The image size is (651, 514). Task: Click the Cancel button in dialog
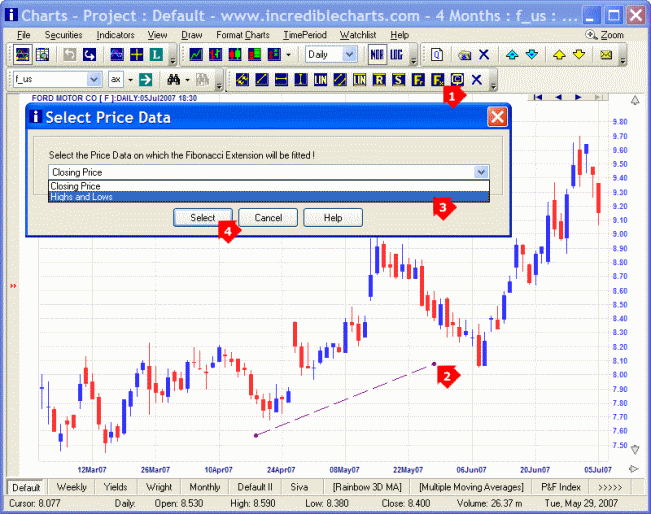tap(268, 218)
